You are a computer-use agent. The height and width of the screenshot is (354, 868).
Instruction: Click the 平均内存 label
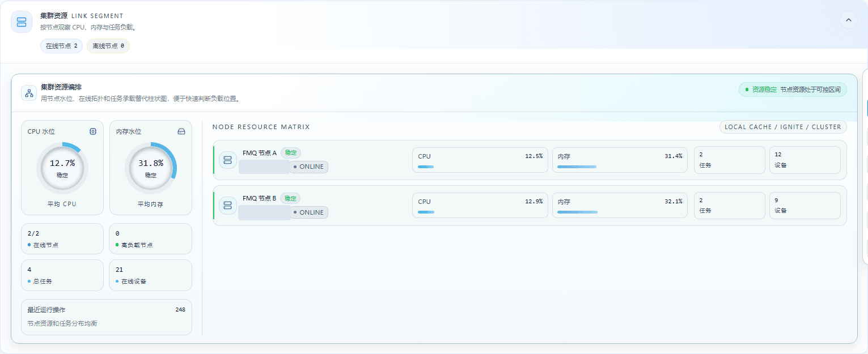point(150,204)
